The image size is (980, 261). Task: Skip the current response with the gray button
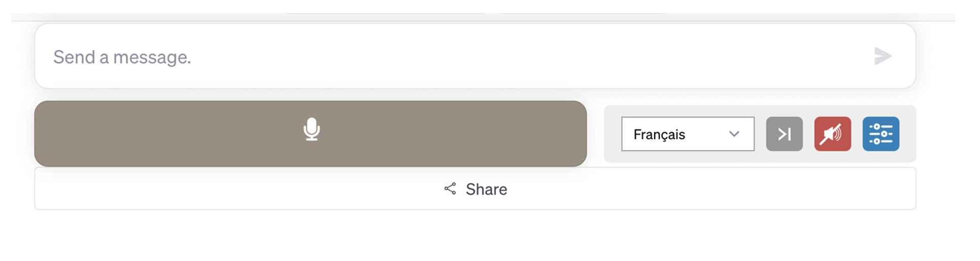(784, 134)
